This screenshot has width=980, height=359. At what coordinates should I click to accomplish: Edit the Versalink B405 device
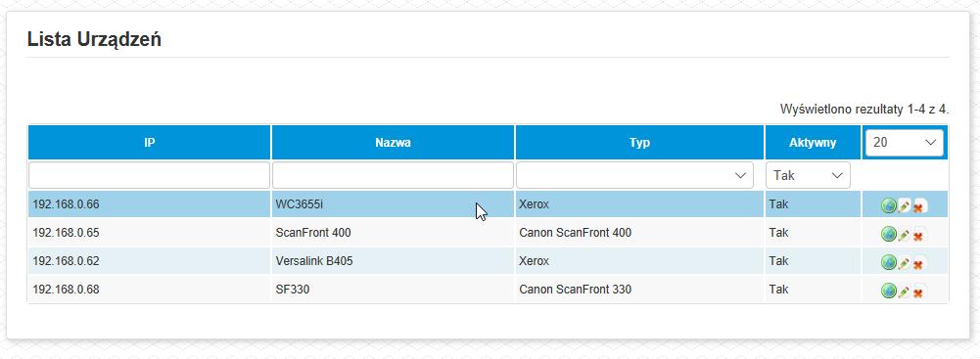pos(904,263)
